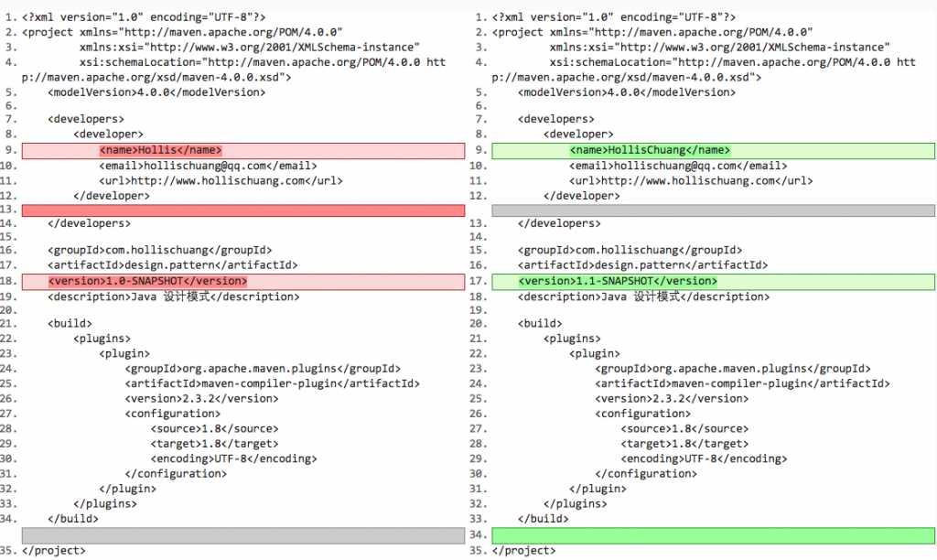The height and width of the screenshot is (560, 937).
Task: Select line 17 <artifactId>design.pattern</artifactId>
Action: [x=173, y=265]
